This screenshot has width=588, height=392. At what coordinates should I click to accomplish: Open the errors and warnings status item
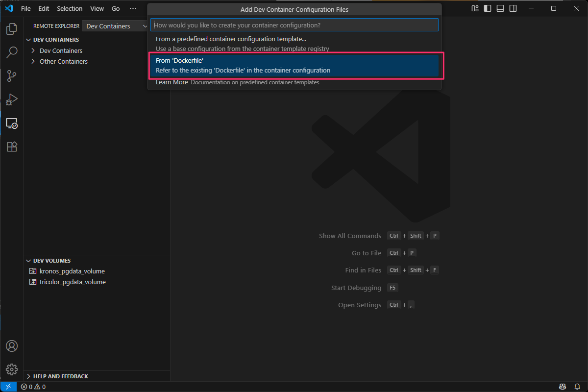tap(33, 387)
